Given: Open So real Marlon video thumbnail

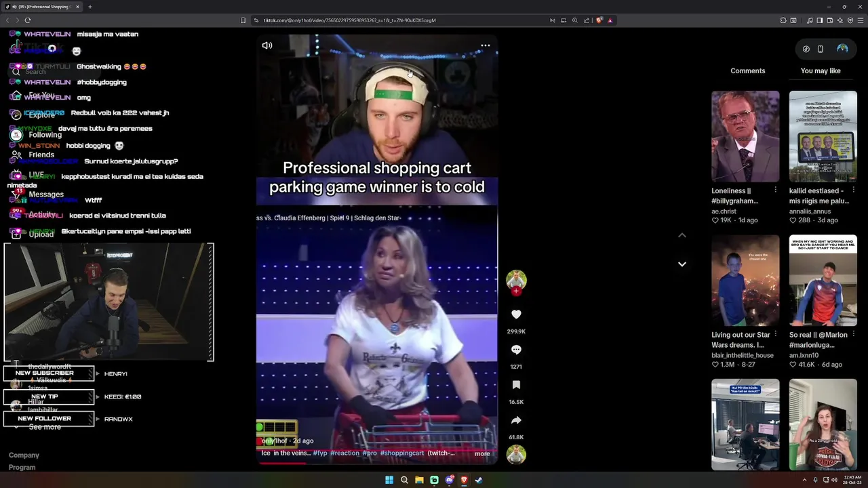Looking at the screenshot, I should (x=823, y=281).
